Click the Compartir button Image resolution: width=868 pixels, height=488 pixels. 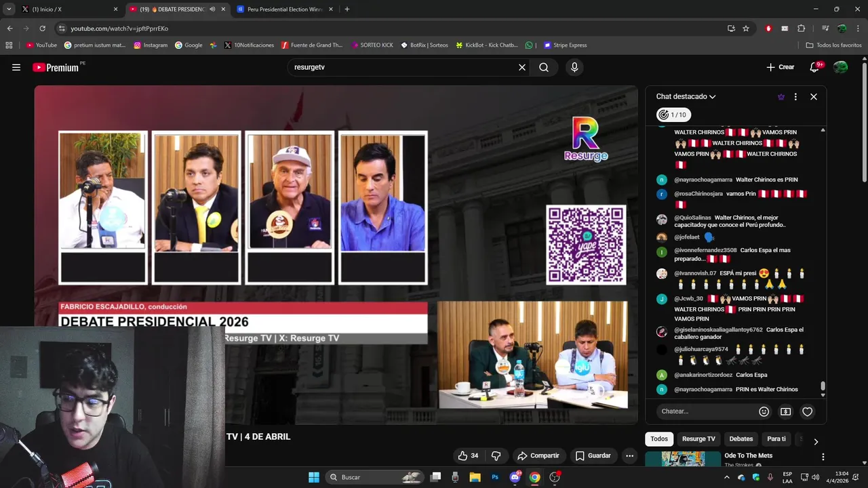[x=538, y=455]
